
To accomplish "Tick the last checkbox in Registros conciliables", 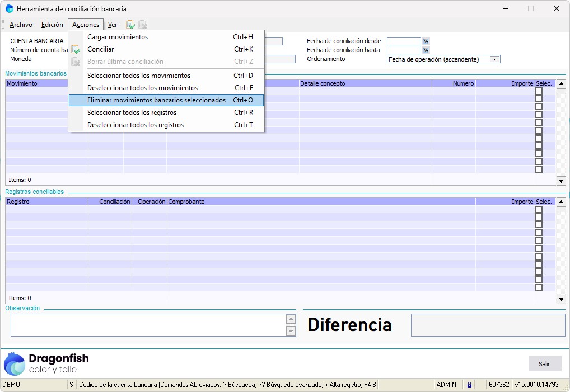I will [x=539, y=288].
